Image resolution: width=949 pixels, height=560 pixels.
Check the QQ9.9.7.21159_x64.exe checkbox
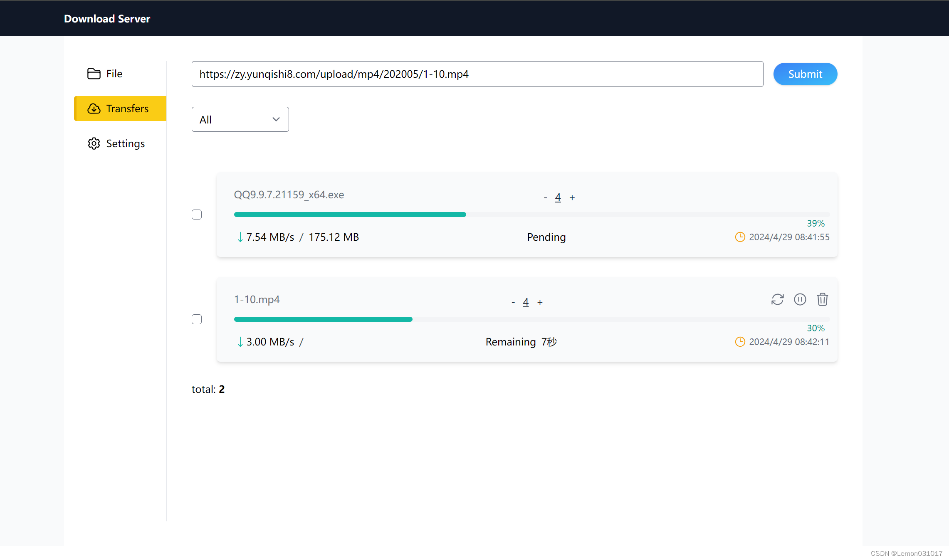pyautogui.click(x=197, y=215)
